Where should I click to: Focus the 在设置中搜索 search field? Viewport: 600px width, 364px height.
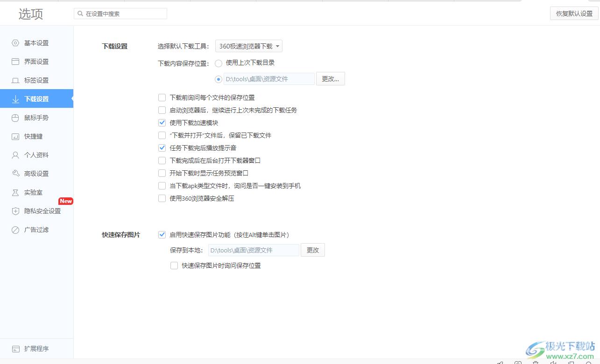point(120,14)
